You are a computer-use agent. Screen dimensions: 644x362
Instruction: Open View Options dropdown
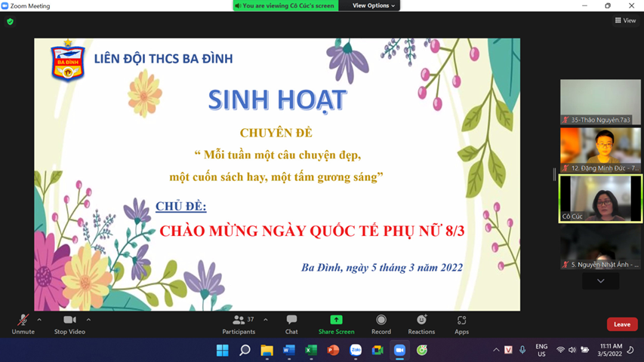[374, 5]
